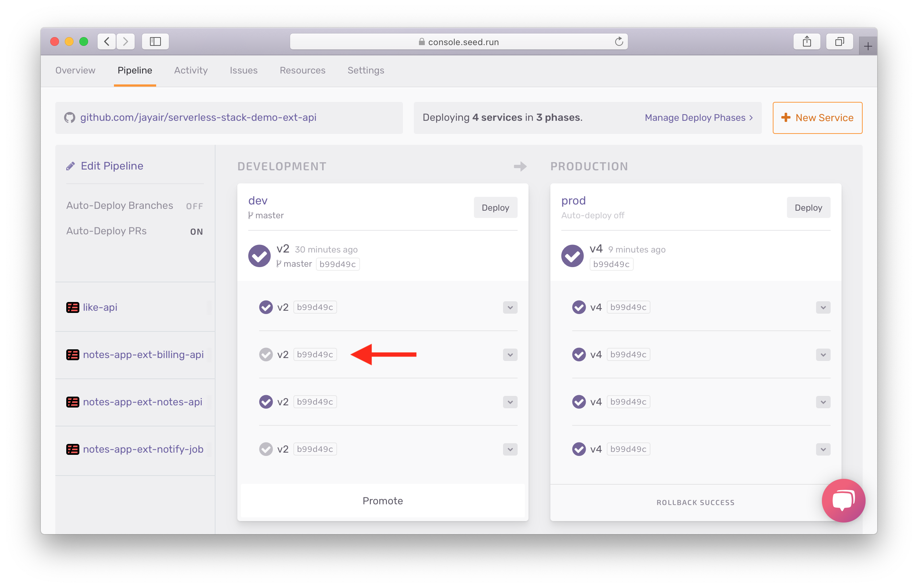Click the Promote button in Development

coord(382,501)
